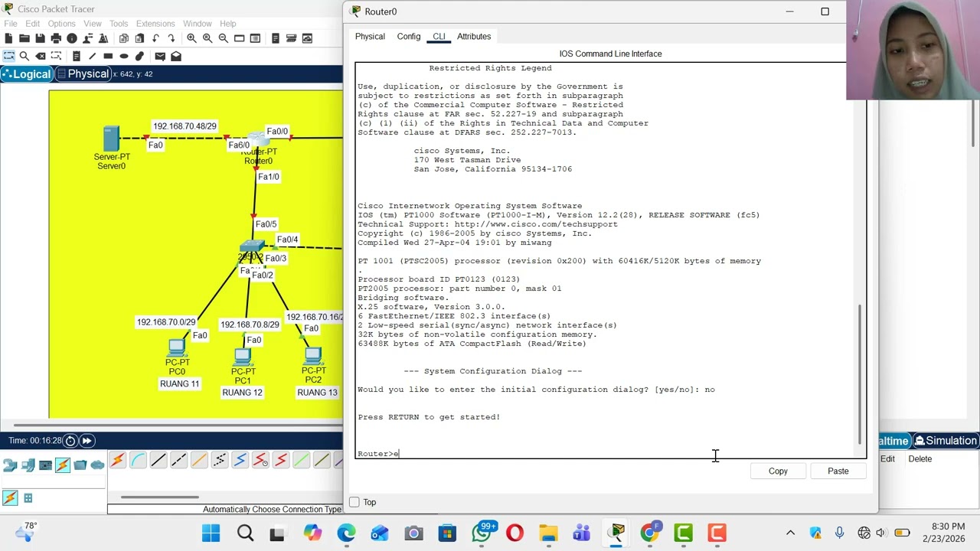Viewport: 980px width, 551px height.
Task: Redo the action in the toolbar
Action: (x=171, y=38)
